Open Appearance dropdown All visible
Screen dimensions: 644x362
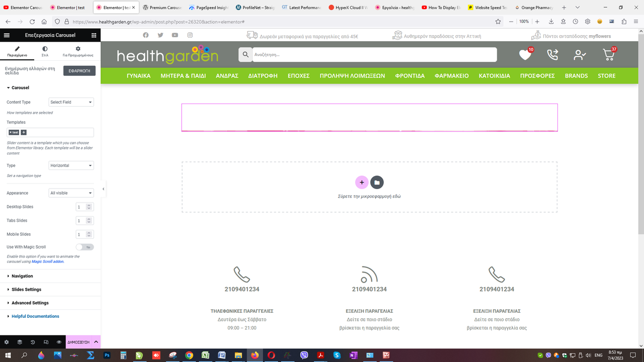71,193
